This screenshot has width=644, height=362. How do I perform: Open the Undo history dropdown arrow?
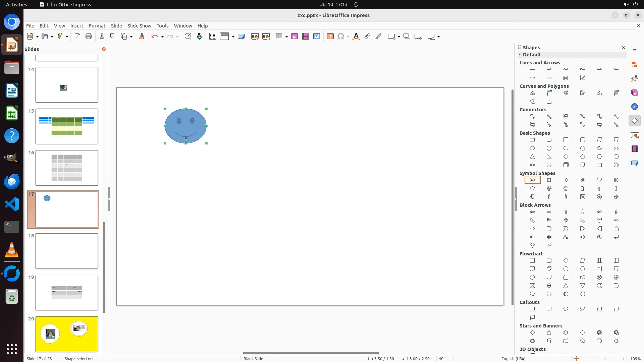[x=162, y=37]
